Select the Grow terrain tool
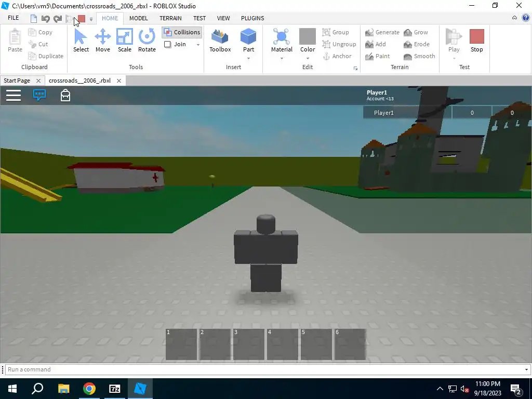This screenshot has width=532, height=399. click(x=416, y=32)
